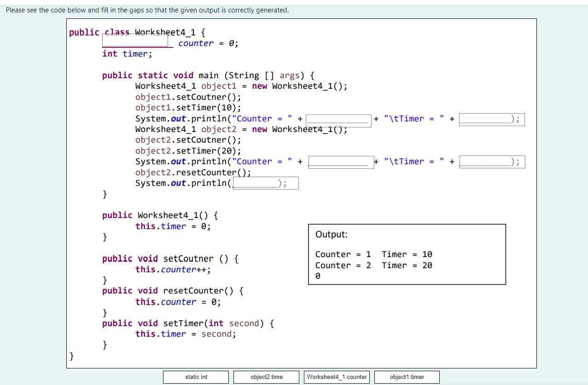Screen dimensions: 588x385
Task: Click the Output box showing expected results
Action: click(x=407, y=254)
